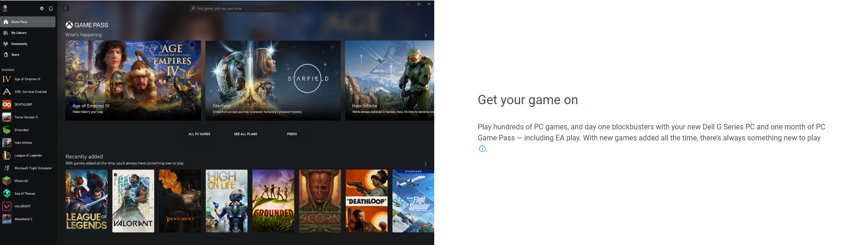Select VALORANT in the Installed sidebar list
This screenshot has height=245, width=868.
coord(28,206)
